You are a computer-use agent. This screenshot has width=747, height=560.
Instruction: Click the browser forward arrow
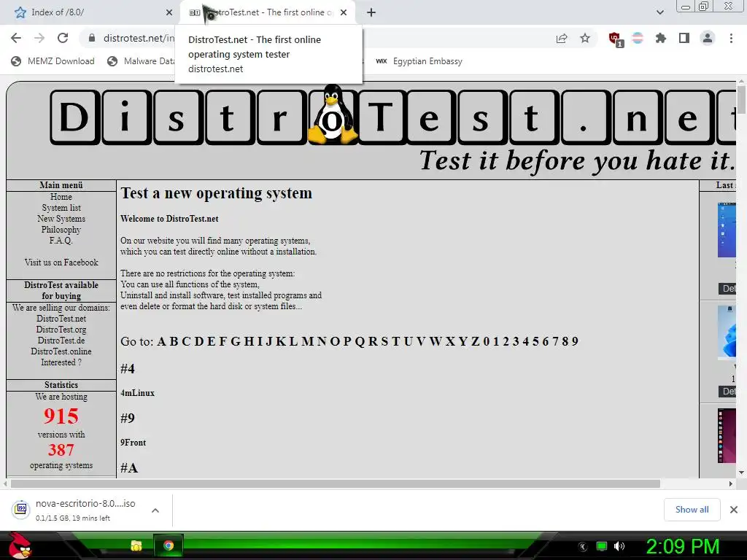(39, 38)
